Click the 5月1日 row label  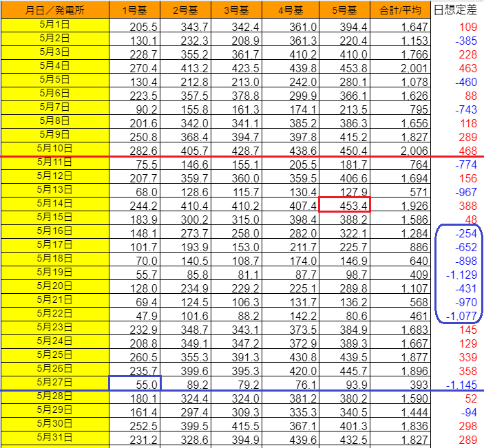(55, 25)
